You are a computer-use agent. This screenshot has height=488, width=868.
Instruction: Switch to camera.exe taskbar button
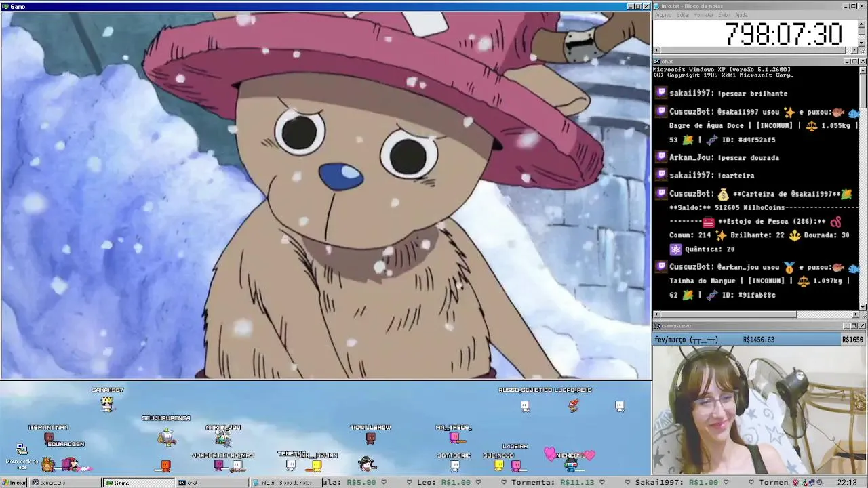[x=65, y=483]
